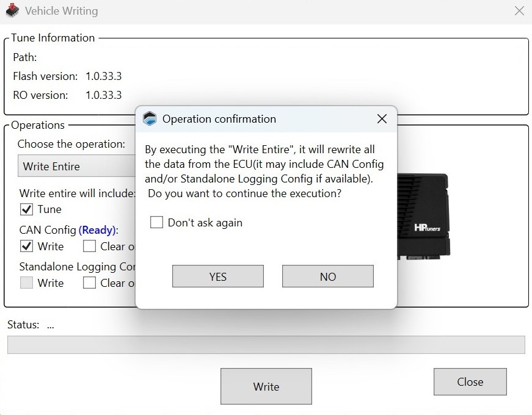532x415 pixels.
Task: Toggle the CAN Config Write checkbox
Action: tap(27, 247)
